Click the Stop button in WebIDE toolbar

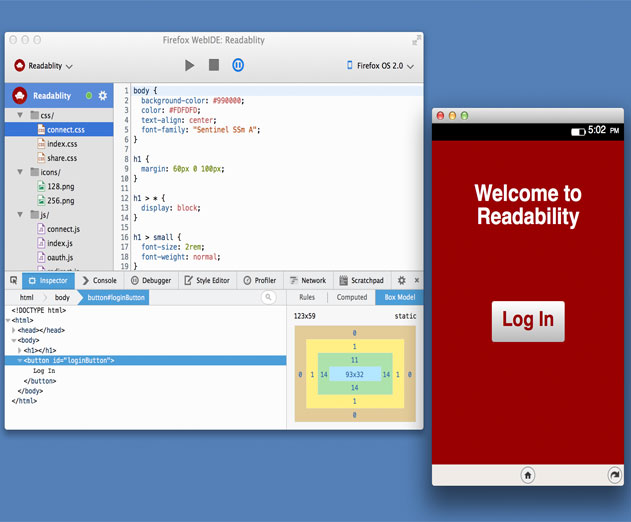point(214,65)
